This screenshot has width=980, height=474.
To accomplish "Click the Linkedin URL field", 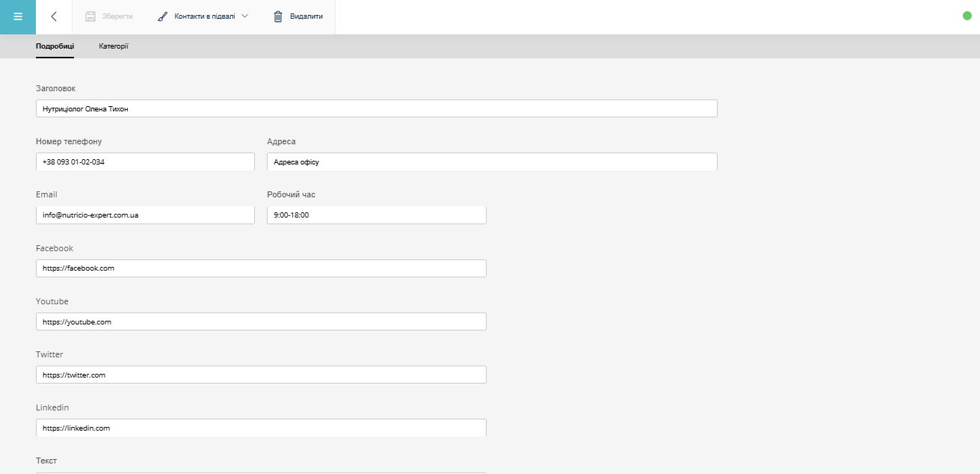I will pyautogui.click(x=261, y=428).
